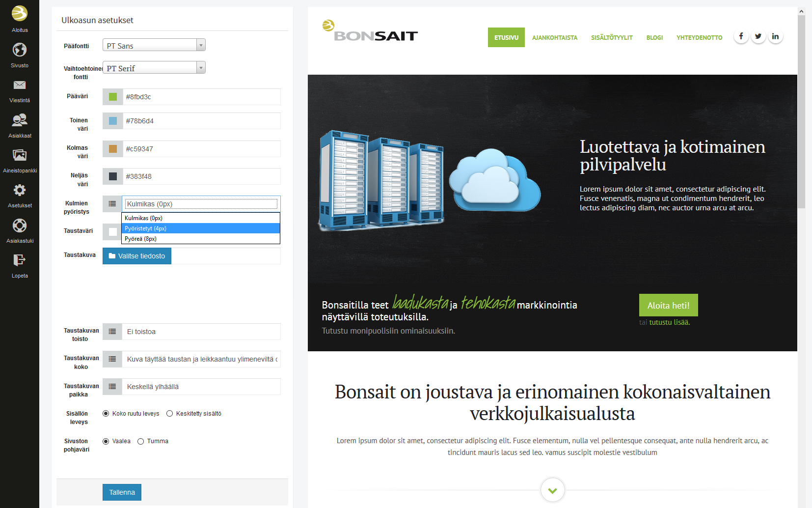Click the Twitter icon in site header

pyautogui.click(x=758, y=36)
